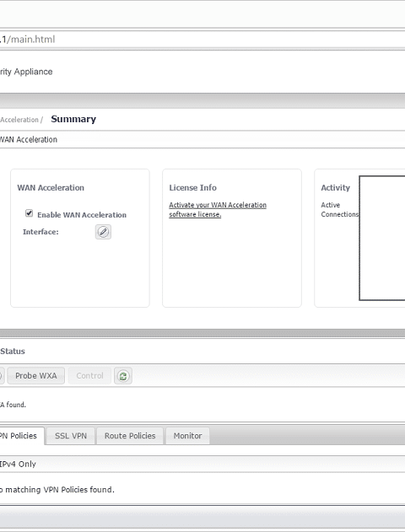The image size is (405, 532).
Task: Collapse the WAN Acceleration section header bar
Action: click(202, 139)
